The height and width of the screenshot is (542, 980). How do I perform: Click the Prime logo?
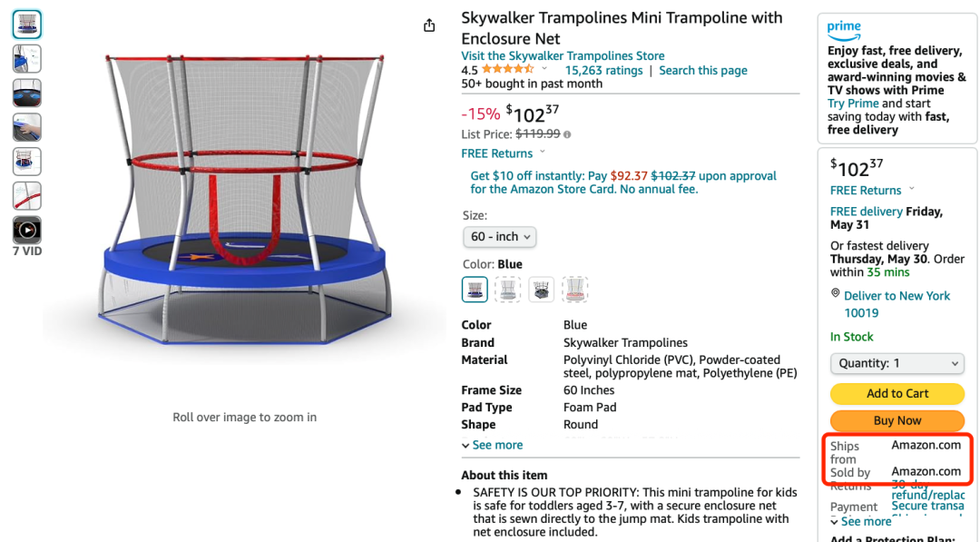pyautogui.click(x=844, y=30)
